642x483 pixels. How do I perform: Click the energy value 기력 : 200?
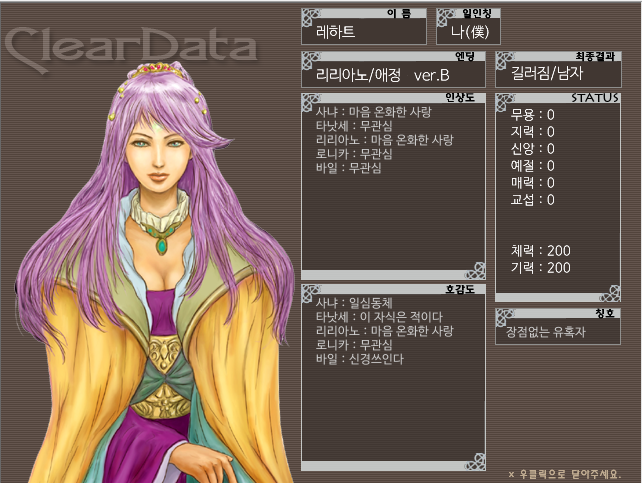point(540,268)
